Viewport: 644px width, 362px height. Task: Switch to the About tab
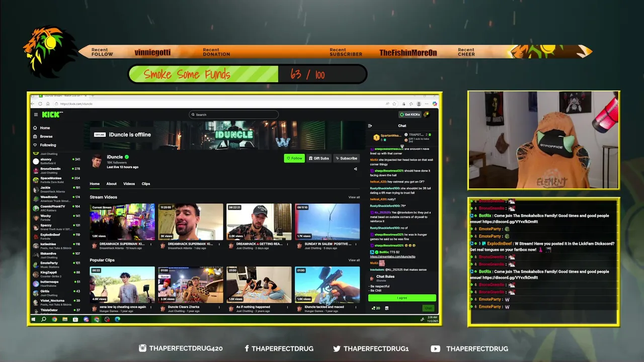point(111,184)
